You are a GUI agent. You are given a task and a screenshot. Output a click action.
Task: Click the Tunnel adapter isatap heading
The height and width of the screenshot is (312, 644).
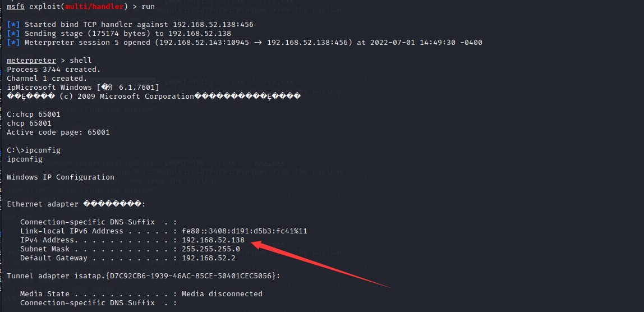coord(144,276)
